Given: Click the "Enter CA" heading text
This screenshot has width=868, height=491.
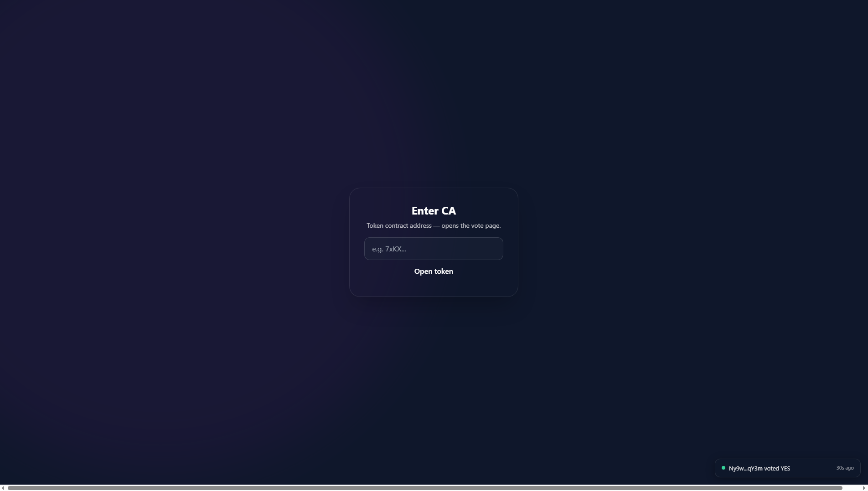Looking at the screenshot, I should (x=434, y=211).
